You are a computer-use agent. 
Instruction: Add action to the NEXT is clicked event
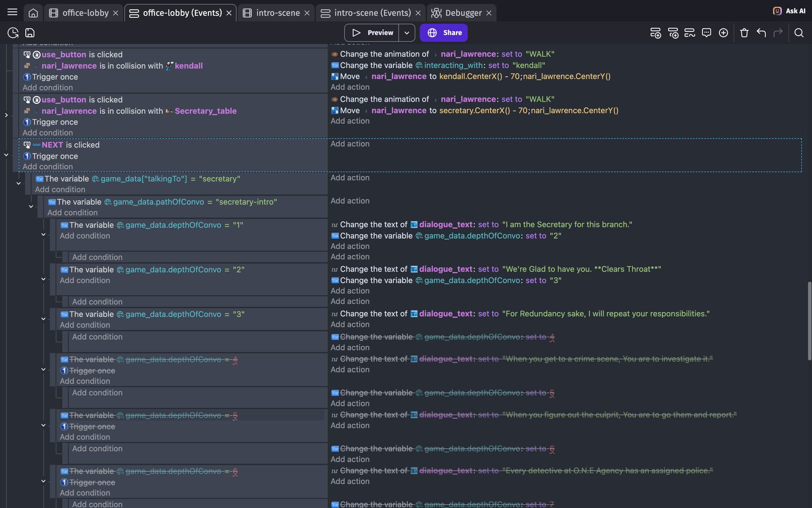click(350, 144)
